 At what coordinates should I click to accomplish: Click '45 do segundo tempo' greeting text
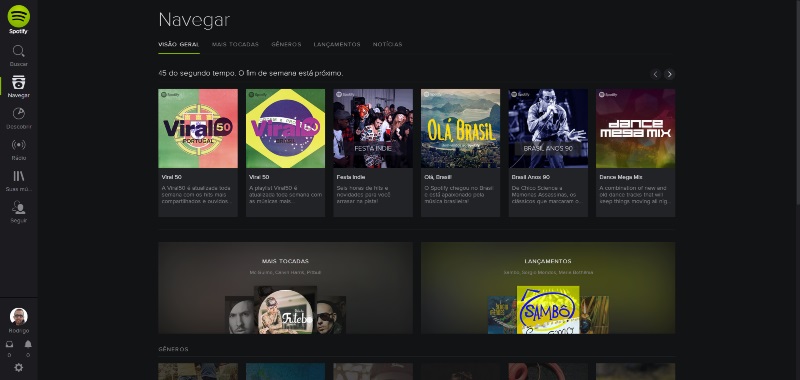tap(251, 73)
